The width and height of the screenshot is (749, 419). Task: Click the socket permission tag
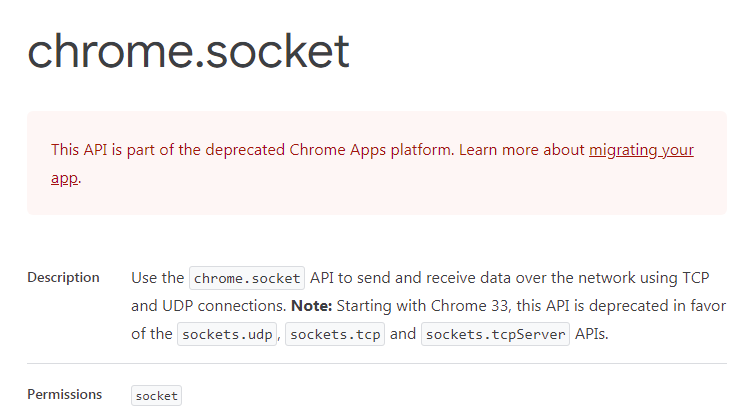click(x=156, y=396)
